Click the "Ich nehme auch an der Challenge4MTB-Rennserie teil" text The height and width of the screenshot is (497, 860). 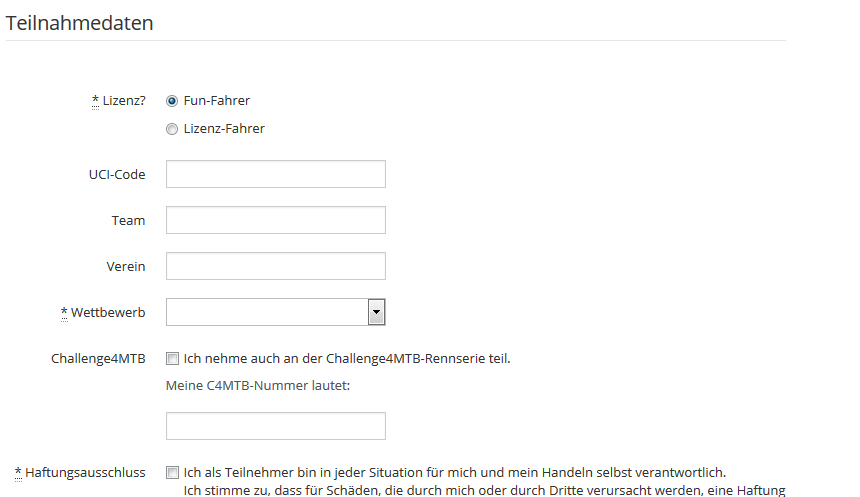(x=347, y=358)
